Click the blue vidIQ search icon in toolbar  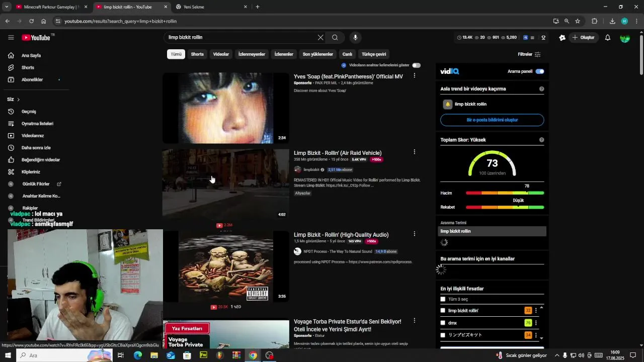click(x=526, y=38)
